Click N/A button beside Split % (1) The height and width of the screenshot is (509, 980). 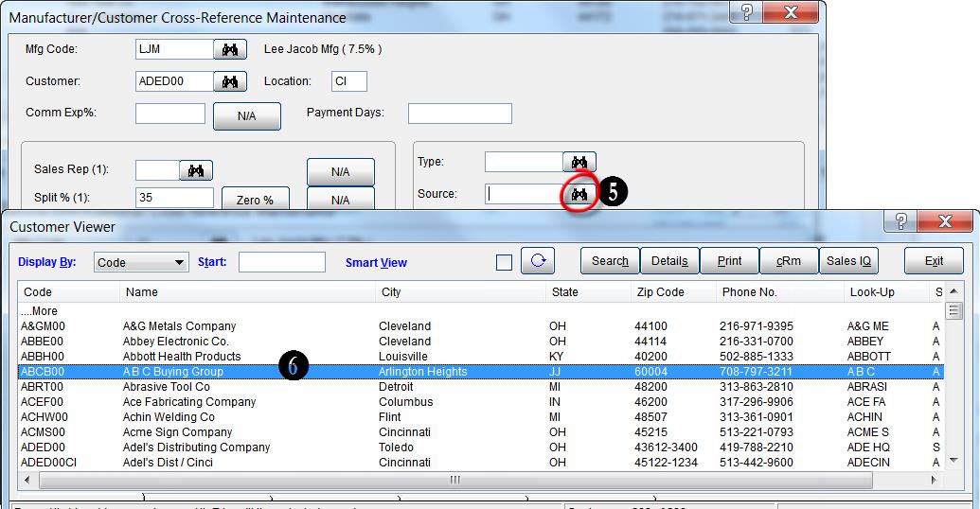(x=341, y=200)
